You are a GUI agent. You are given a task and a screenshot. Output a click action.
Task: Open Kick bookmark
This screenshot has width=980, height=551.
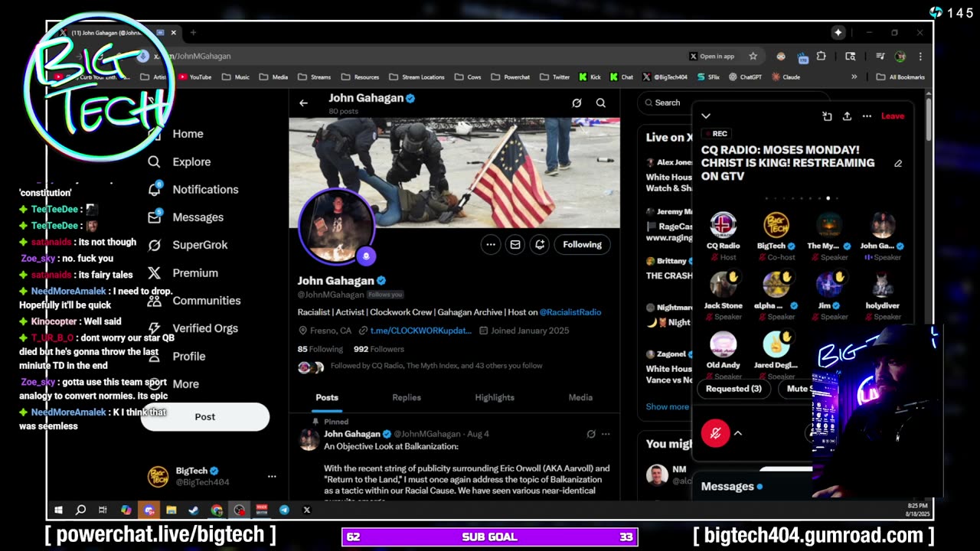click(590, 77)
